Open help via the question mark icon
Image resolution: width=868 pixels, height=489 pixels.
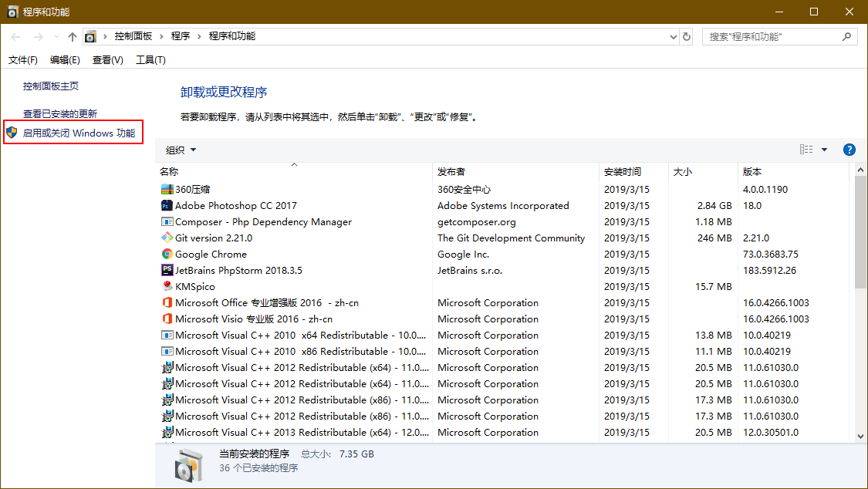point(849,149)
